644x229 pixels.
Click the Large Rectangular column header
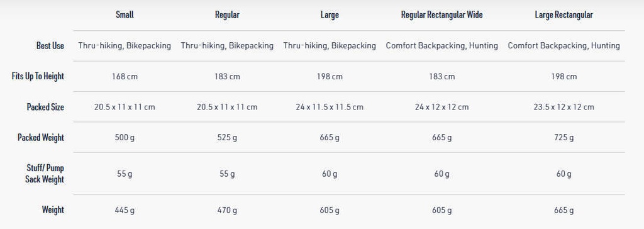click(x=564, y=15)
